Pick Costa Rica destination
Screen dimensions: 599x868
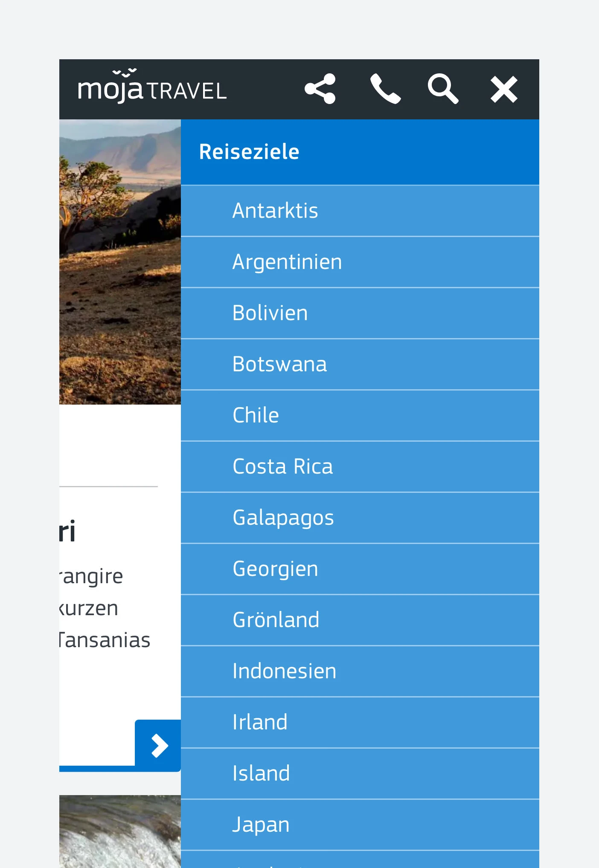pos(360,467)
